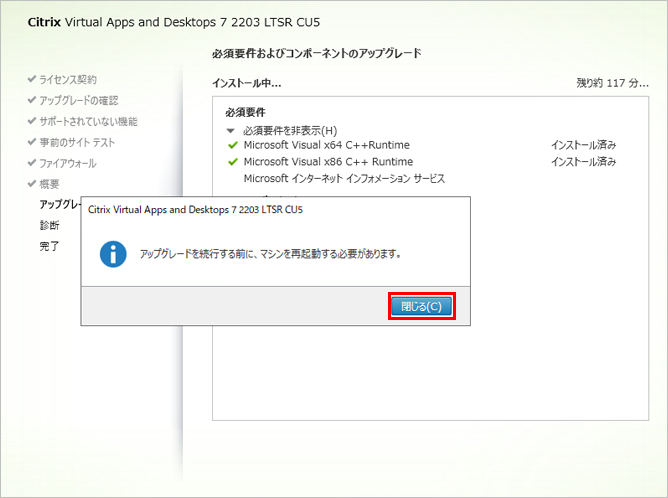The width and height of the screenshot is (668, 498).
Task: Click the サポートされていない機能 step in sidebar
Action: (88, 121)
